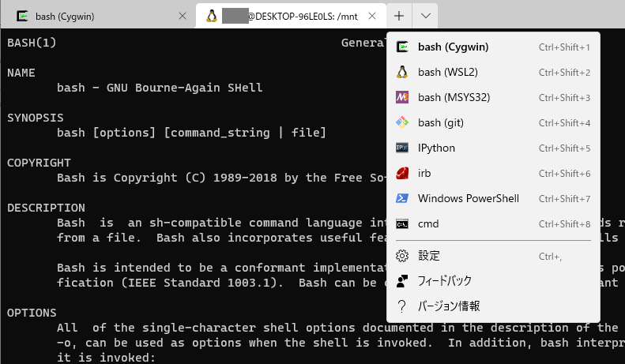Image resolution: width=625 pixels, height=364 pixels.
Task: Click the DESCRIPTION section heading
Action: (x=46, y=208)
